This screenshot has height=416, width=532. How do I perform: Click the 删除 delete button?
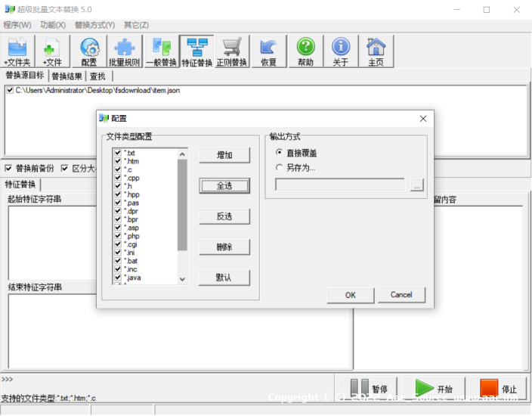click(224, 247)
